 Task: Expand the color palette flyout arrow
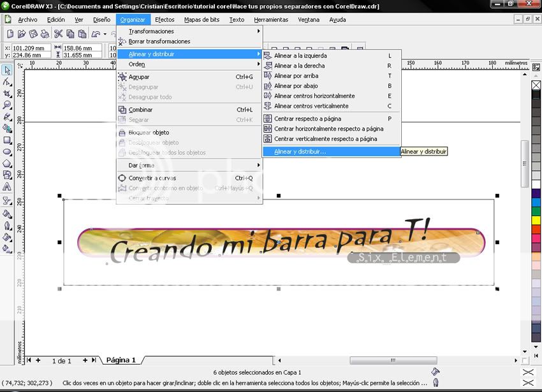pyautogui.click(x=536, y=356)
